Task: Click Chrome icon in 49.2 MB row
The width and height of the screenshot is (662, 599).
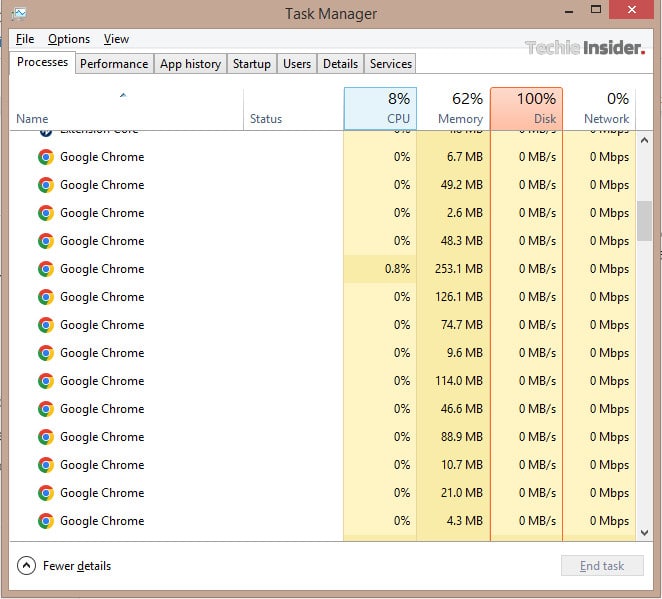Action: [x=45, y=185]
